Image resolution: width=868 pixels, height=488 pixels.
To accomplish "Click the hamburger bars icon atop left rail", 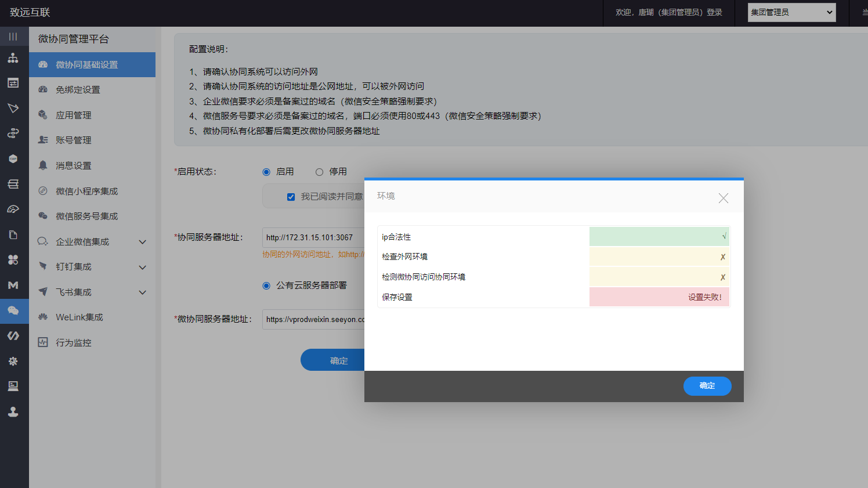I will pos(13,37).
